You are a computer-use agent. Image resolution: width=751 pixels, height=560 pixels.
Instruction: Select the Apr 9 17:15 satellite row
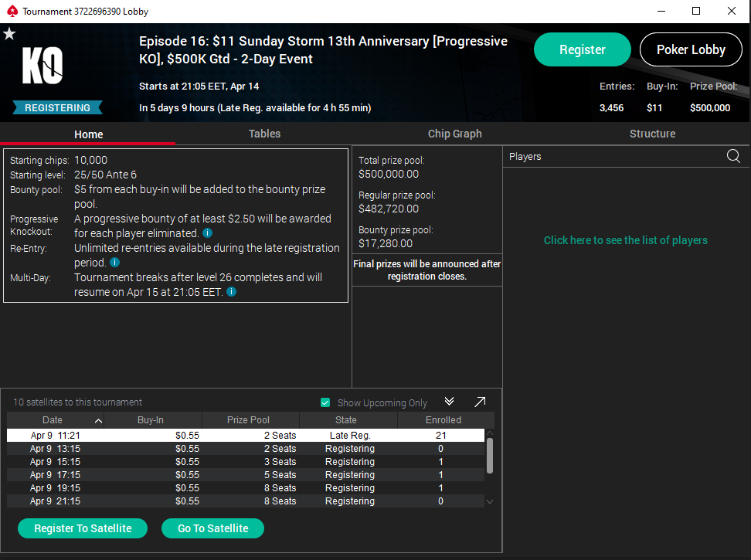245,475
